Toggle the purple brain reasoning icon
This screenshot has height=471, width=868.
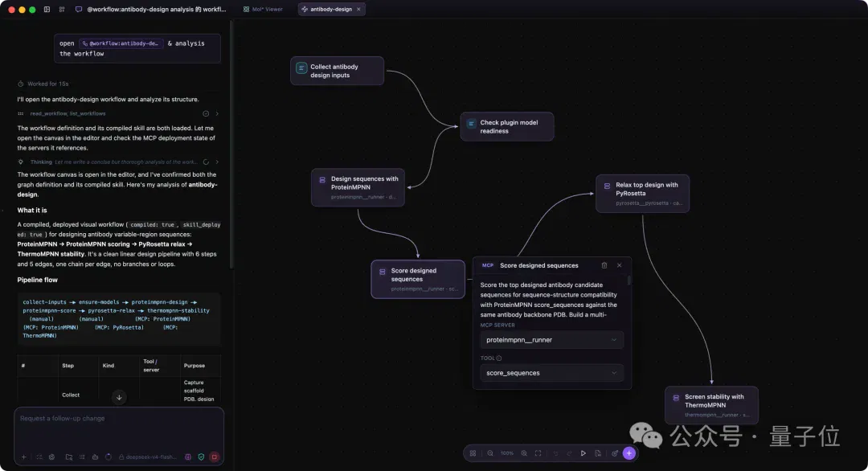point(188,457)
